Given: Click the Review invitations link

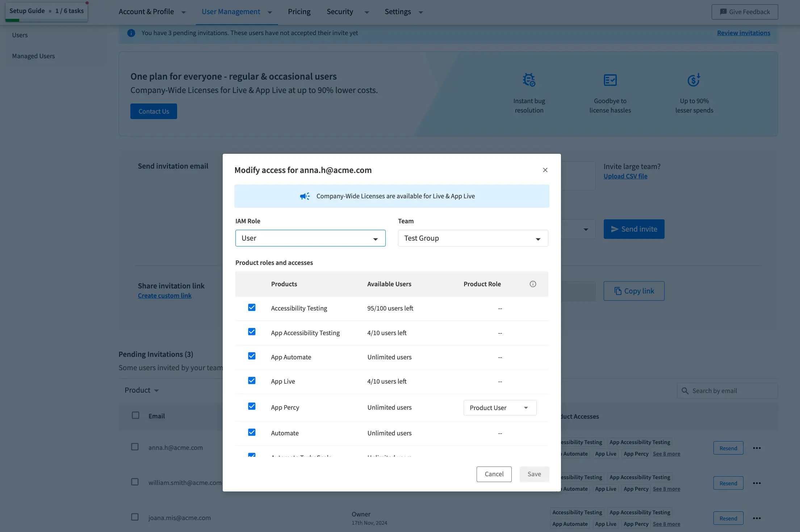Looking at the screenshot, I should coord(744,33).
